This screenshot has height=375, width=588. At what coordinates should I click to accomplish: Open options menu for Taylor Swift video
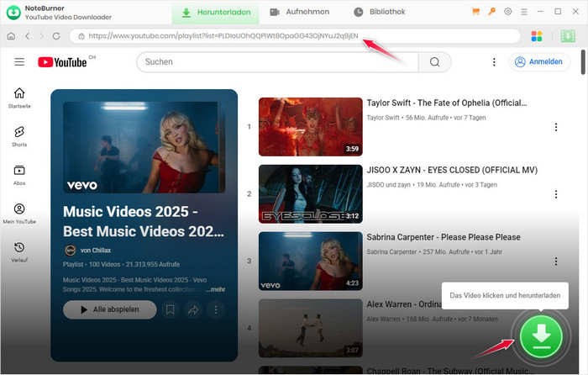[x=555, y=128]
